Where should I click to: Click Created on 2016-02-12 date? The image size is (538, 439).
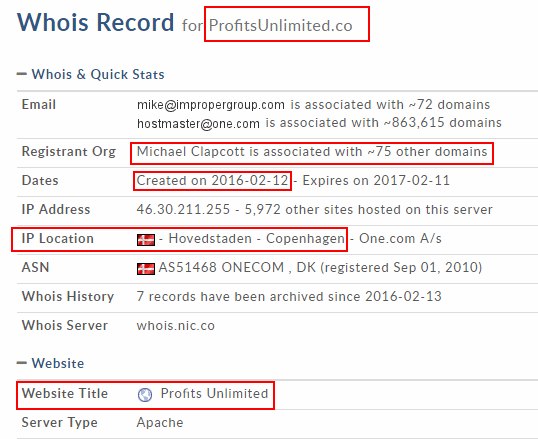pyautogui.click(x=212, y=180)
